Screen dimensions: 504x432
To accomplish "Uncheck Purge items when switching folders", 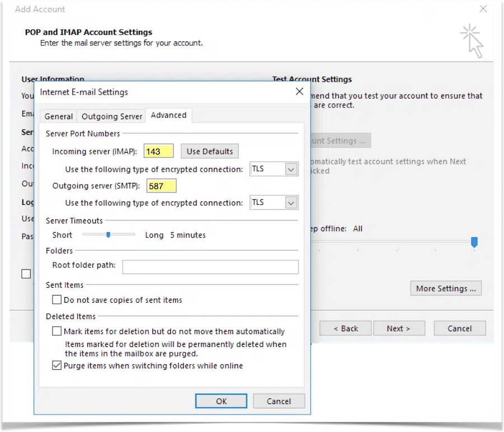I will pos(57,365).
